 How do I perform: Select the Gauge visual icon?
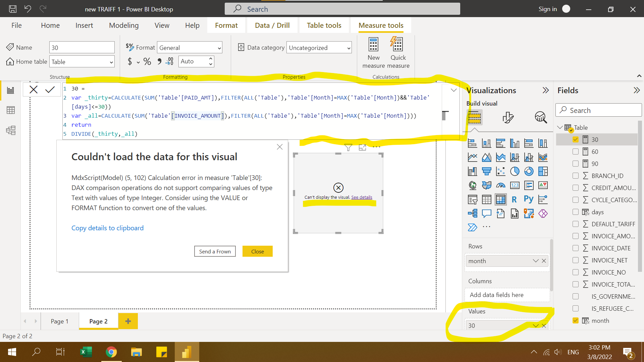coord(500,185)
